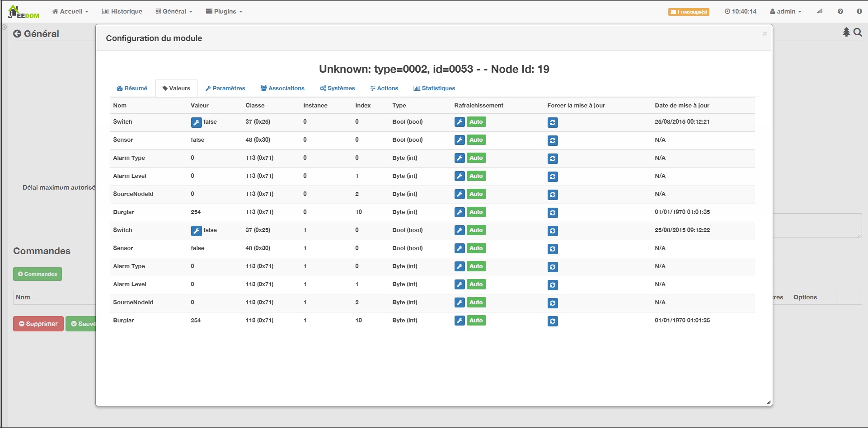Click the Rafraichissement column header

[479, 105]
